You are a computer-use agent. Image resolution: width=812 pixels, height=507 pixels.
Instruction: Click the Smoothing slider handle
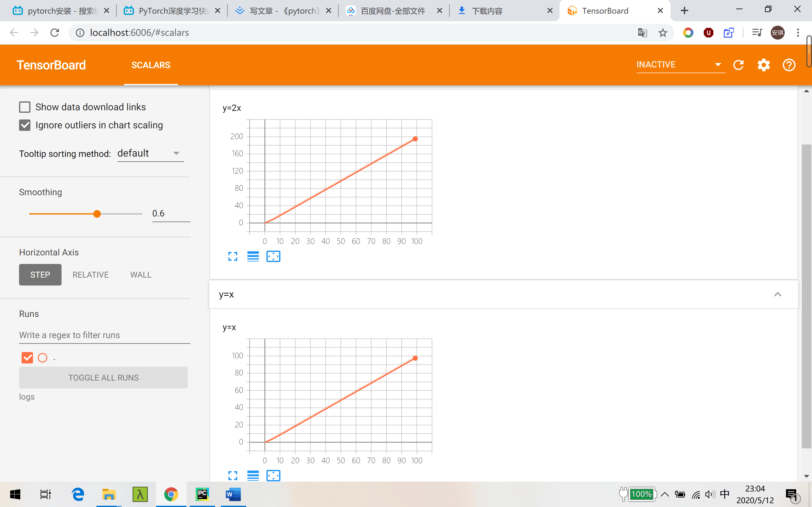point(97,214)
